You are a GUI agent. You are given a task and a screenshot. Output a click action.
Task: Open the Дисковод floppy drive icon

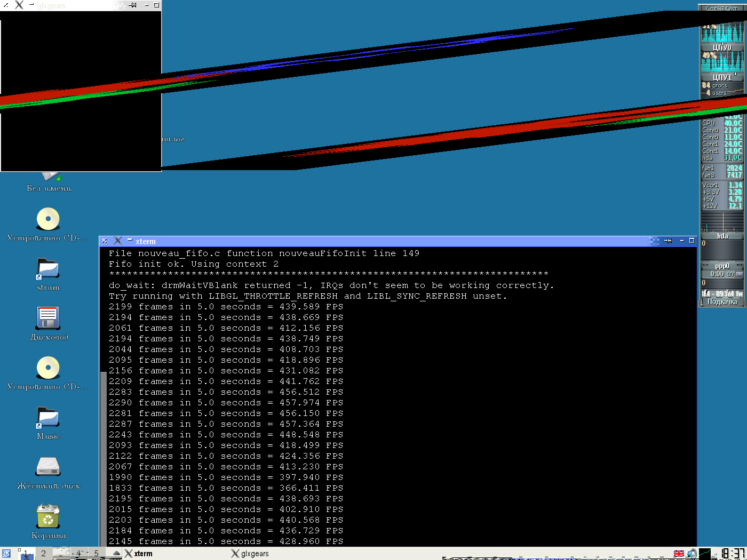[48, 318]
